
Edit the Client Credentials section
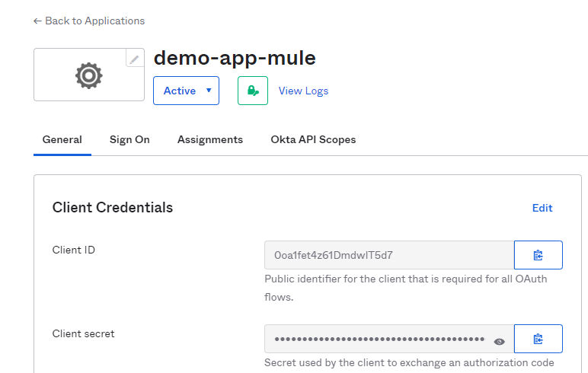coord(542,208)
